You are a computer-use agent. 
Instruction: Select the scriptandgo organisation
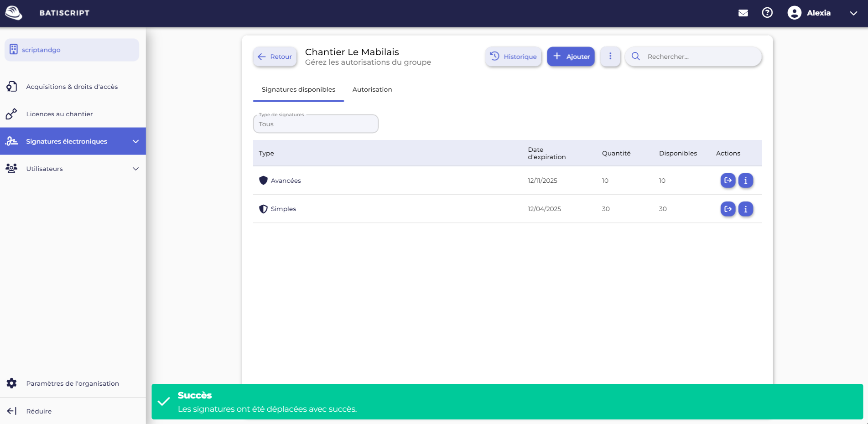(x=72, y=50)
